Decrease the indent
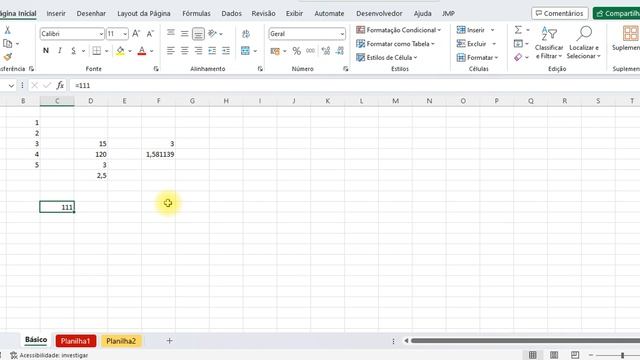Viewport: 640px width, 360px height. (212, 51)
